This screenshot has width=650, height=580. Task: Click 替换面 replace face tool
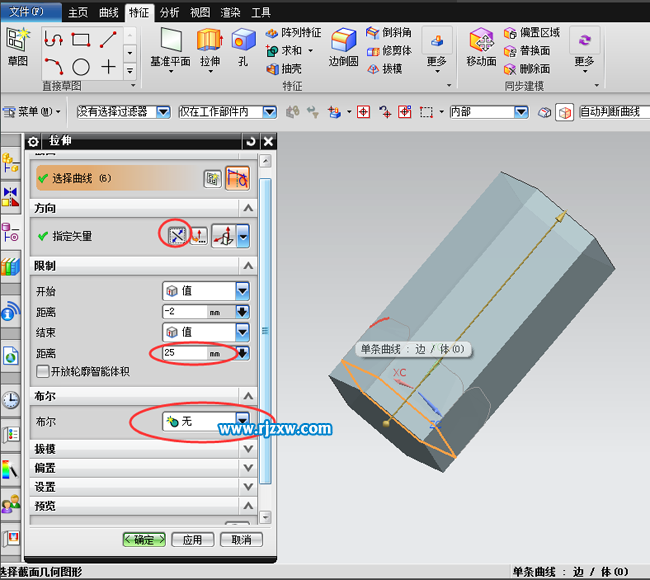(x=527, y=51)
